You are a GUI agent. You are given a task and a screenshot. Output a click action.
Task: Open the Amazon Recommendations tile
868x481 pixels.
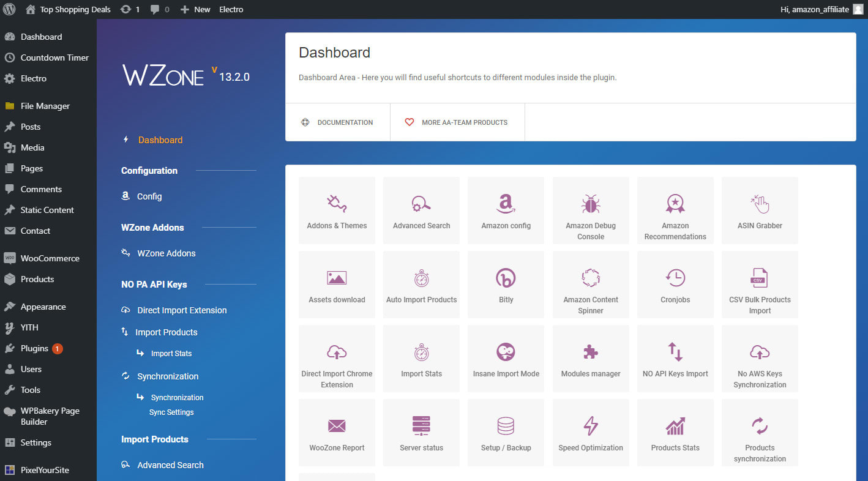tap(675, 211)
